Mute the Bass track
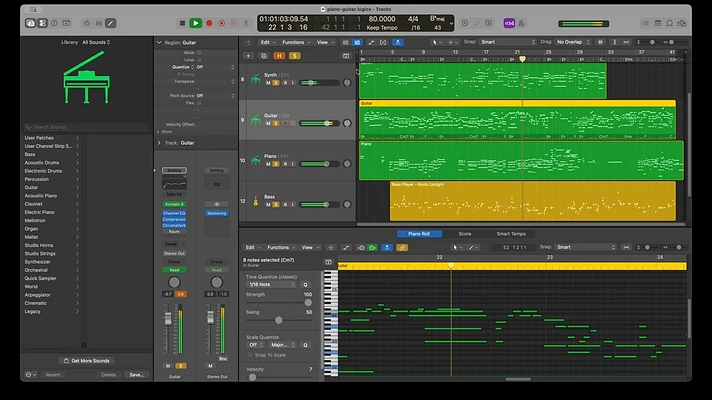 (268, 204)
